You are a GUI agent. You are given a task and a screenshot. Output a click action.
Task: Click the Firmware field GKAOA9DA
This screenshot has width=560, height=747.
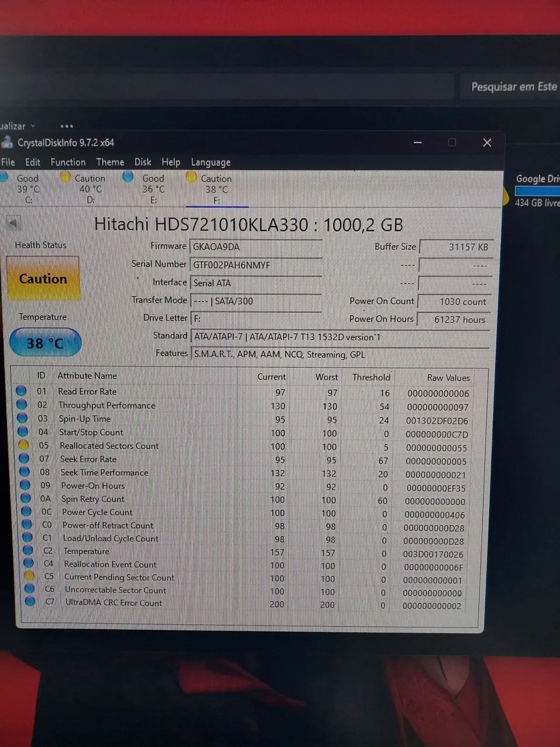point(256,247)
